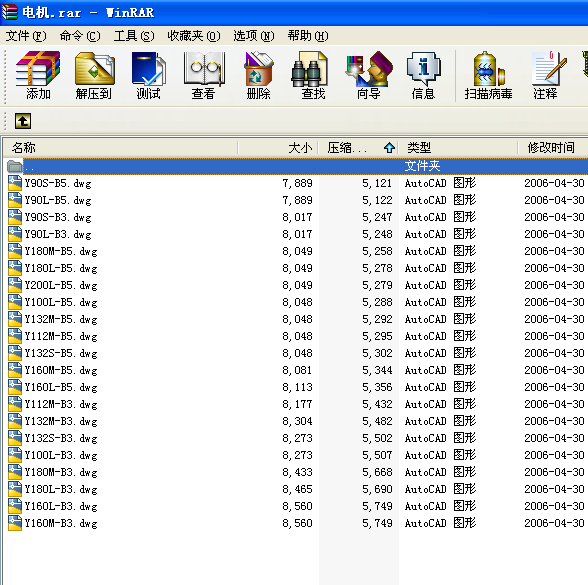The width and height of the screenshot is (588, 585).
Task: Click the Delete (删除) toolbar icon
Action: pyautogui.click(x=258, y=69)
